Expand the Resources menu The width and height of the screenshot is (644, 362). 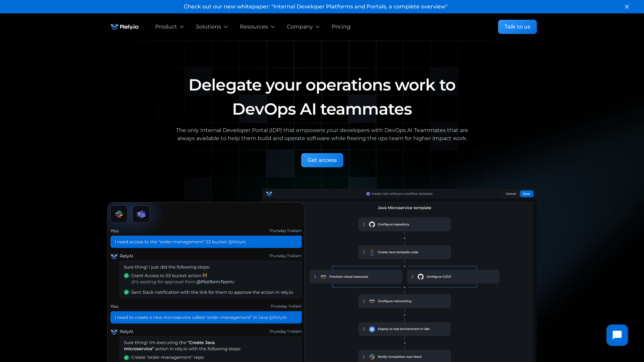(257, 27)
